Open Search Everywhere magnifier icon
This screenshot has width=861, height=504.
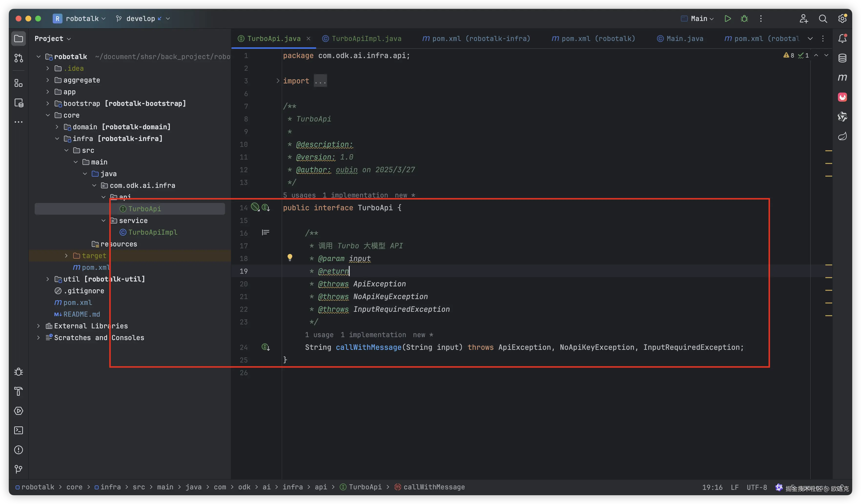[x=823, y=19]
